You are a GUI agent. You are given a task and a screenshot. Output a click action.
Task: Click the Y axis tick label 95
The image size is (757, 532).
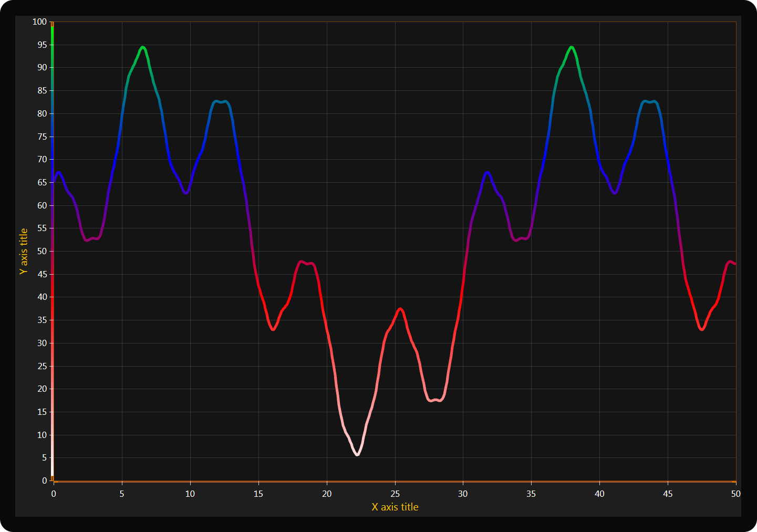click(x=42, y=45)
